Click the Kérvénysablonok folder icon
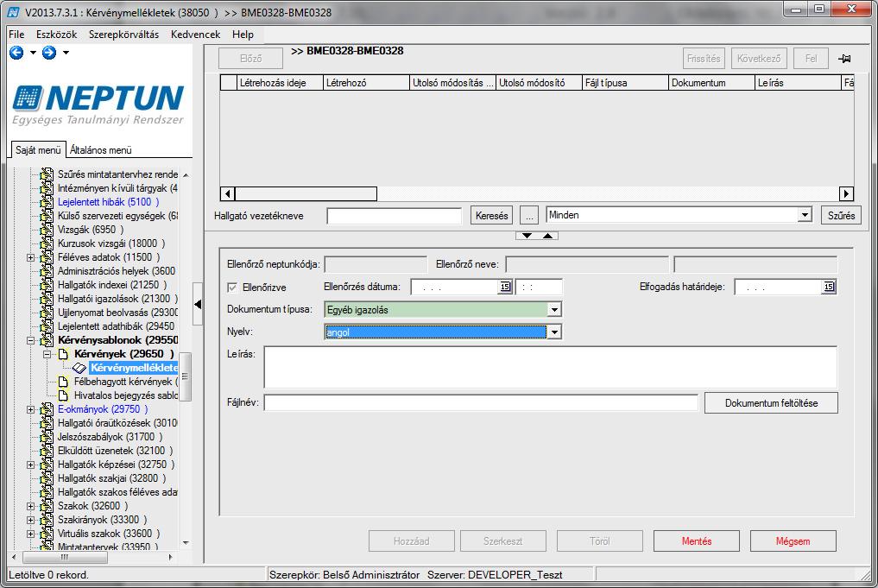 click(47, 340)
